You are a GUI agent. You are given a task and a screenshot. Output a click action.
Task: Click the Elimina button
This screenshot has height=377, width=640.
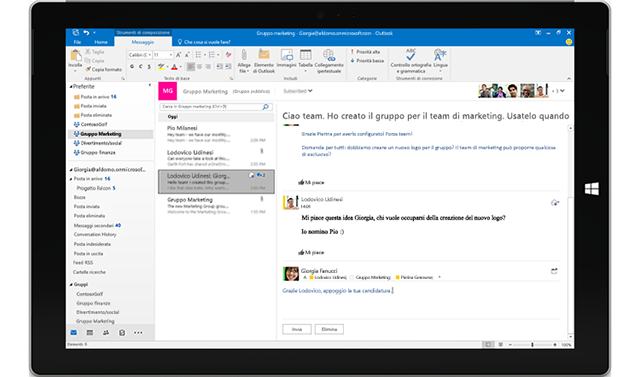pyautogui.click(x=329, y=329)
